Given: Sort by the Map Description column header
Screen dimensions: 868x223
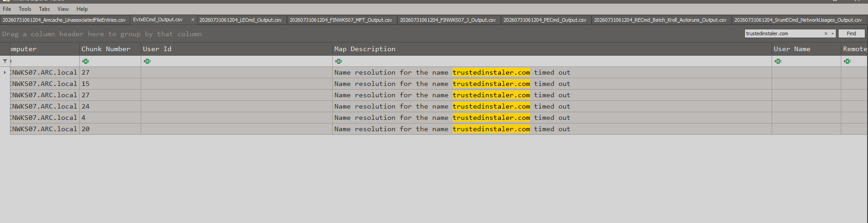Looking at the screenshot, I should pyautogui.click(x=552, y=49).
